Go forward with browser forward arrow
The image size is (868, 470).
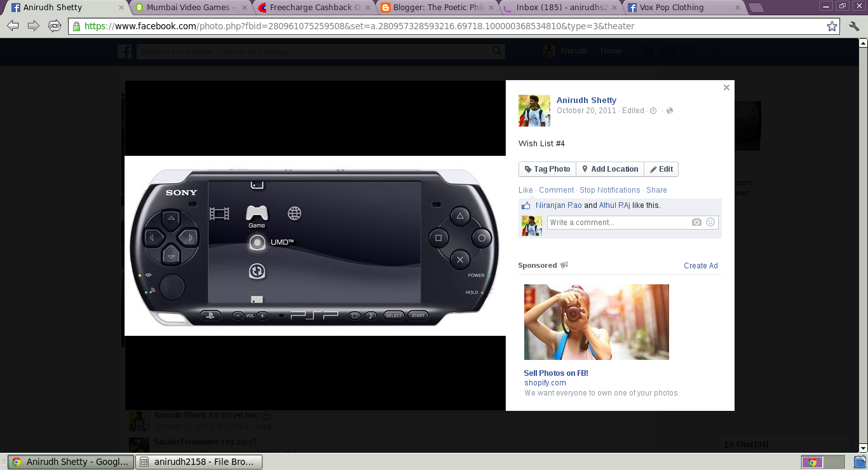[34, 26]
